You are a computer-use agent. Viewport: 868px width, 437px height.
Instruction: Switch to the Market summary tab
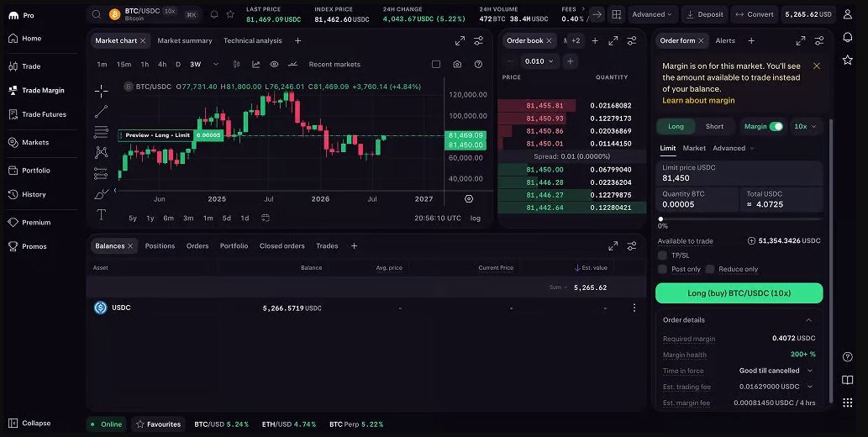pyautogui.click(x=184, y=41)
